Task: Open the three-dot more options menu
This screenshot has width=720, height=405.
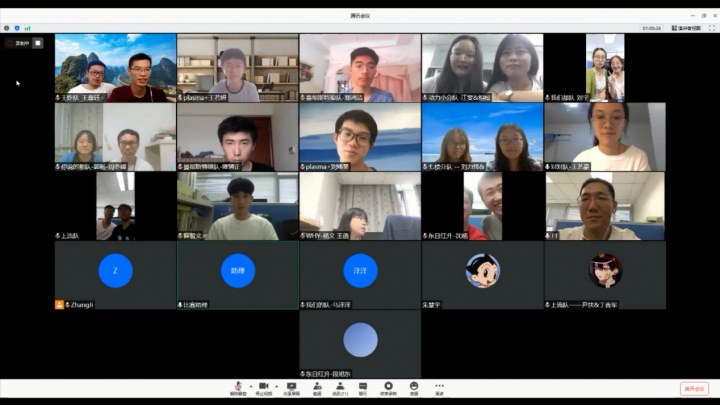Action: (439, 386)
